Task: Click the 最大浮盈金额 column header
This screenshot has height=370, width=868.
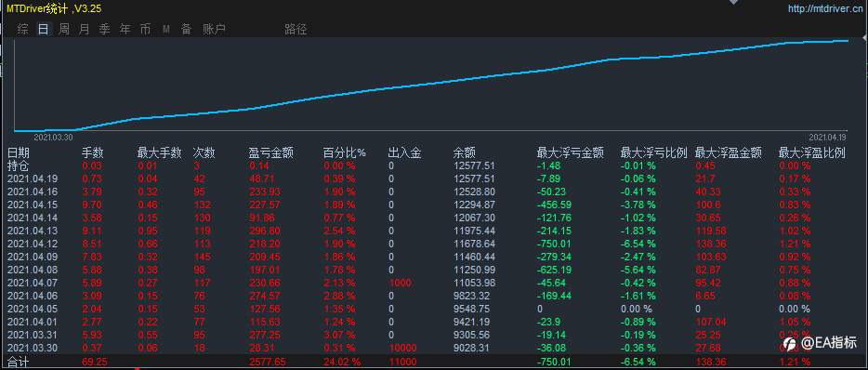Action: coord(729,152)
